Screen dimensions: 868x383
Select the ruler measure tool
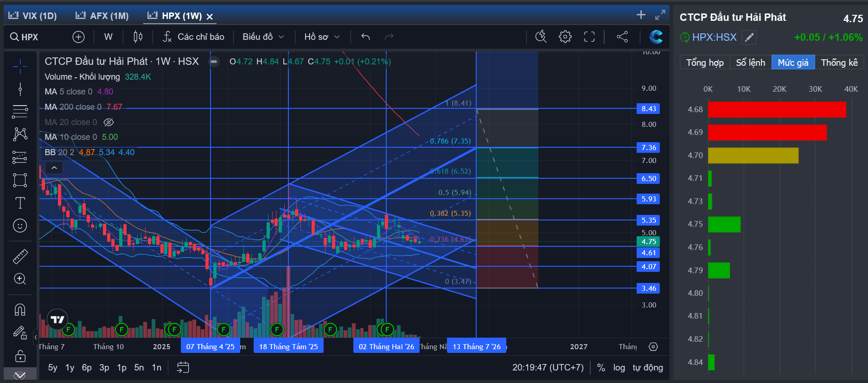[20, 256]
